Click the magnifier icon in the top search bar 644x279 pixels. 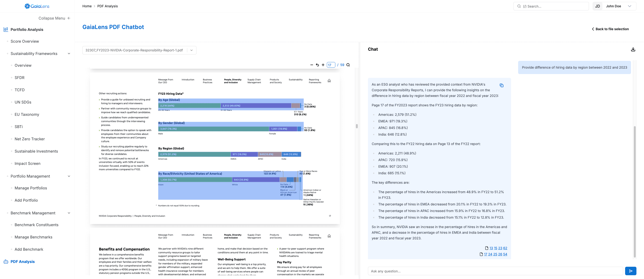click(519, 6)
